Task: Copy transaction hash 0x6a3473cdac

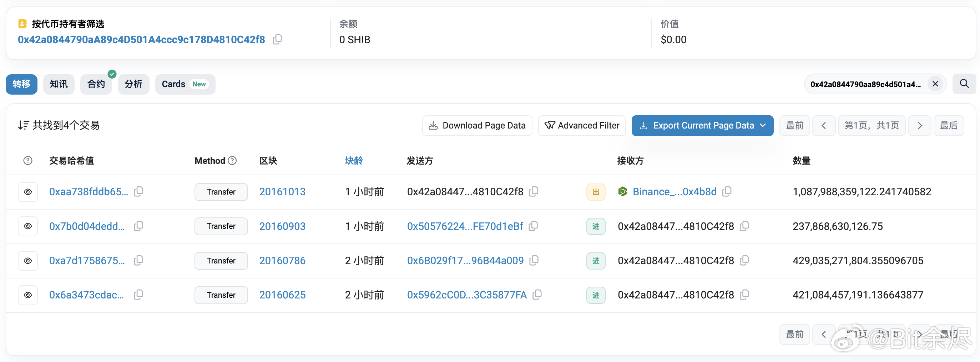Action: [x=139, y=295]
